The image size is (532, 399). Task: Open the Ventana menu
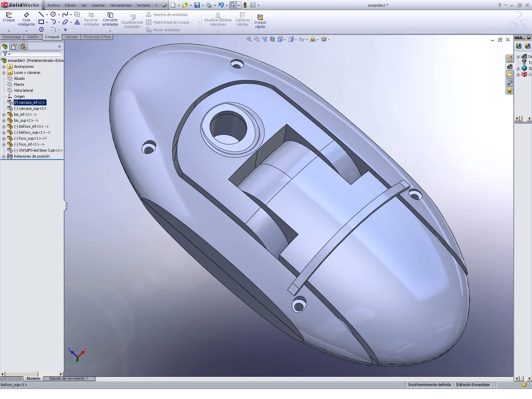[x=143, y=5]
